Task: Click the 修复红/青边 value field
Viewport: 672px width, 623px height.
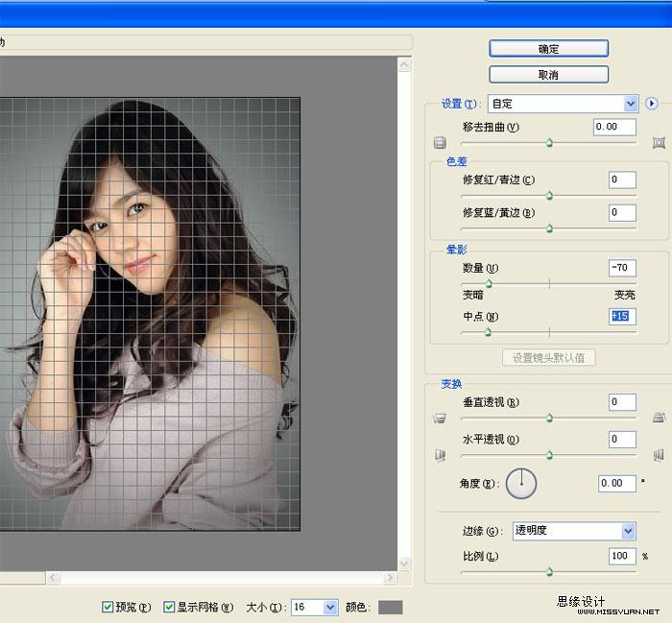Action: point(622,180)
